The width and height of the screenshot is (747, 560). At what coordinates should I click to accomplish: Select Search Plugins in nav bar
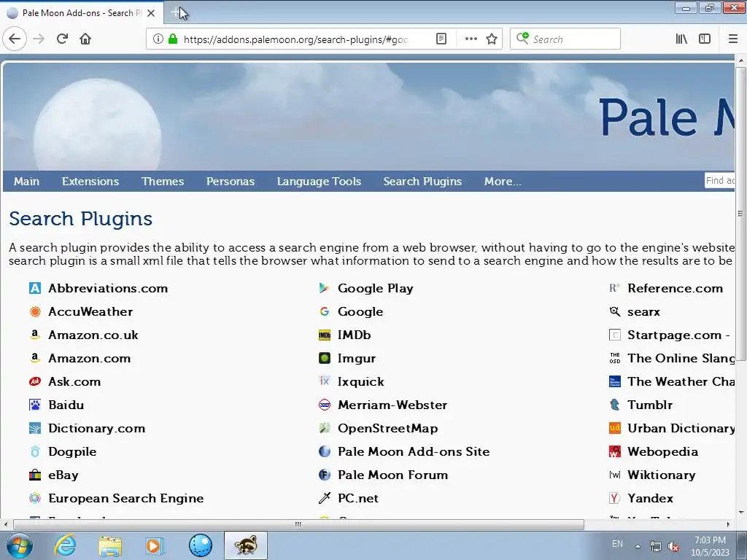click(x=422, y=182)
